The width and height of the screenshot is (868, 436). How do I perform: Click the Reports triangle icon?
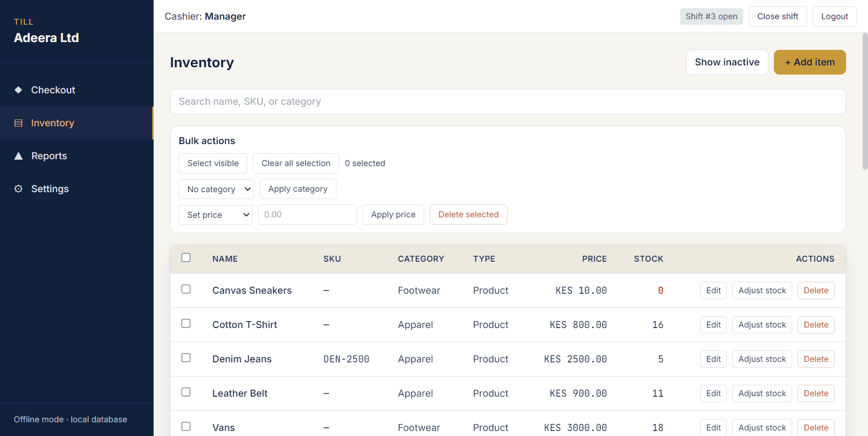18,156
